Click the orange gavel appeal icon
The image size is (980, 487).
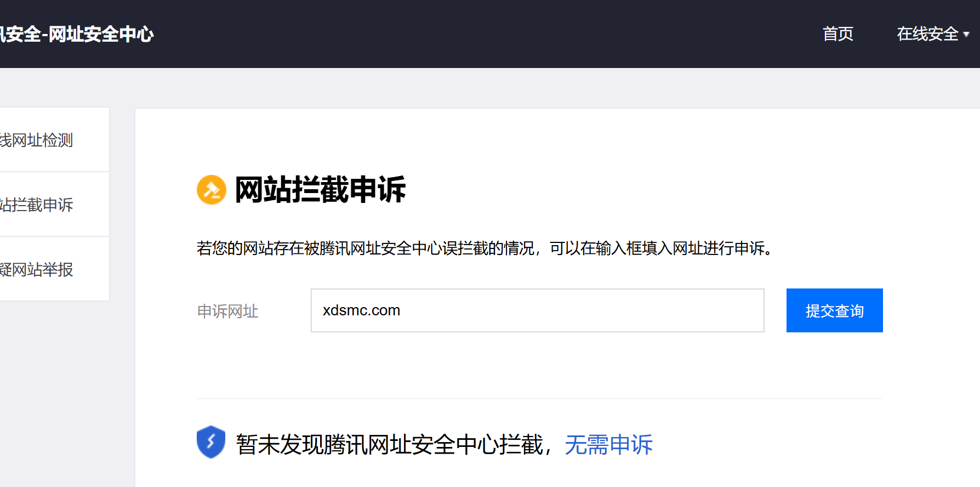click(212, 190)
